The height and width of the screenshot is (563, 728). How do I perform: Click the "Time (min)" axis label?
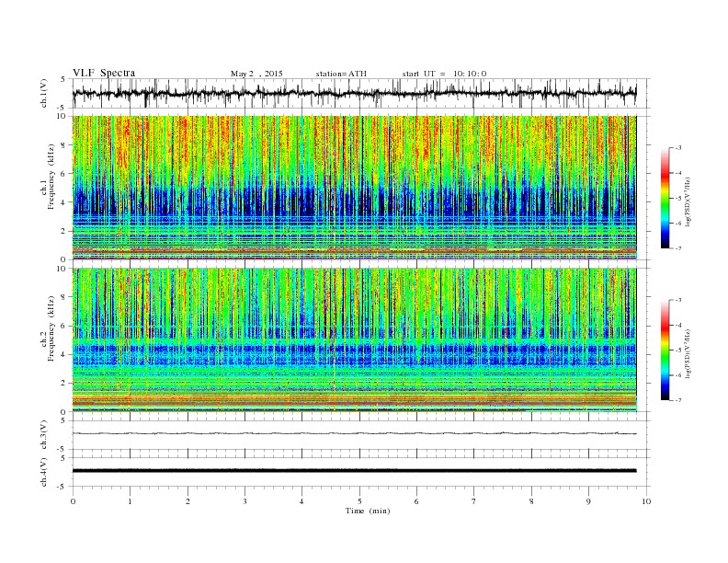point(368,511)
